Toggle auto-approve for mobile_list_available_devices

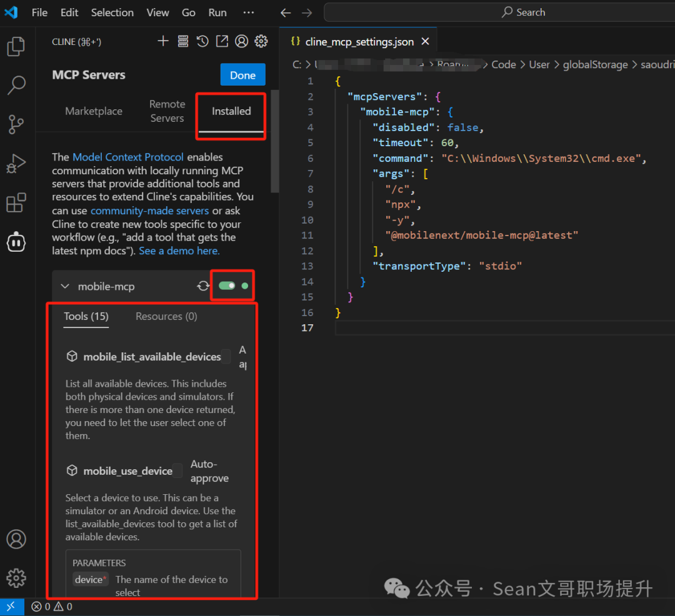tap(226, 356)
